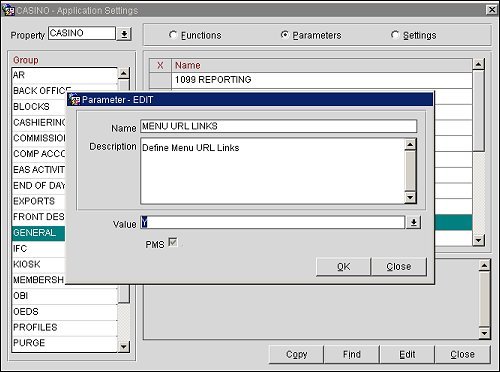Click the Name column header
Image resolution: width=500 pixels, height=372 pixels.
click(322, 65)
